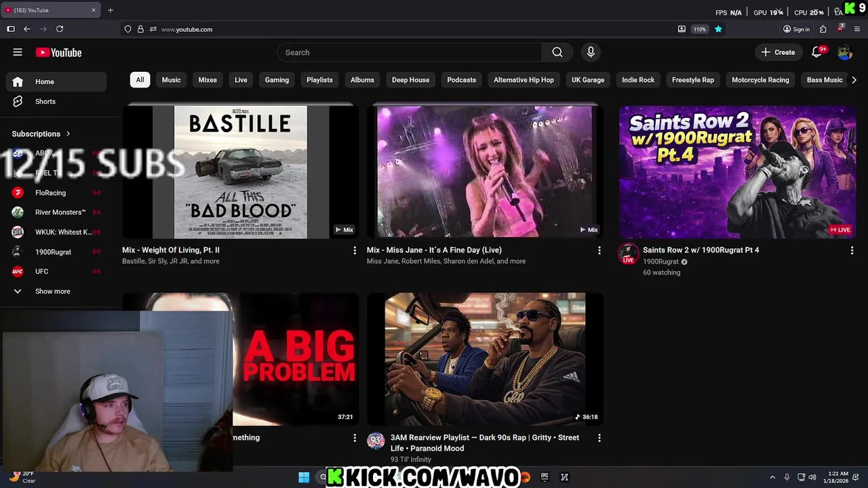Click the shield tracking protection icon
This screenshot has height=488, width=868.
pos(127,29)
